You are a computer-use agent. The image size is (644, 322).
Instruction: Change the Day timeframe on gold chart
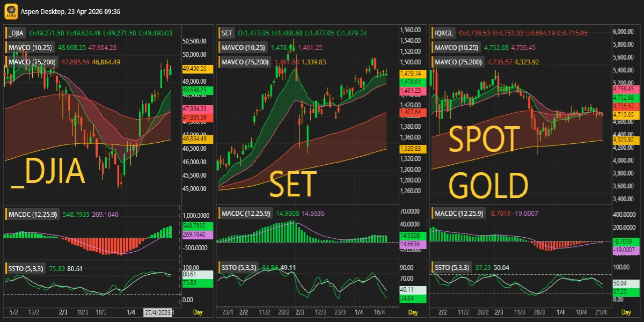tap(626, 312)
